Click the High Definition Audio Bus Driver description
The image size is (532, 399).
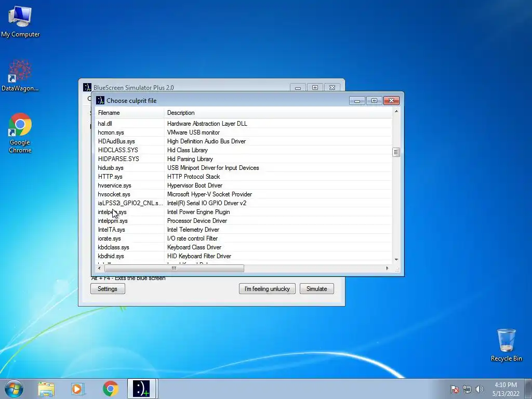click(206, 141)
